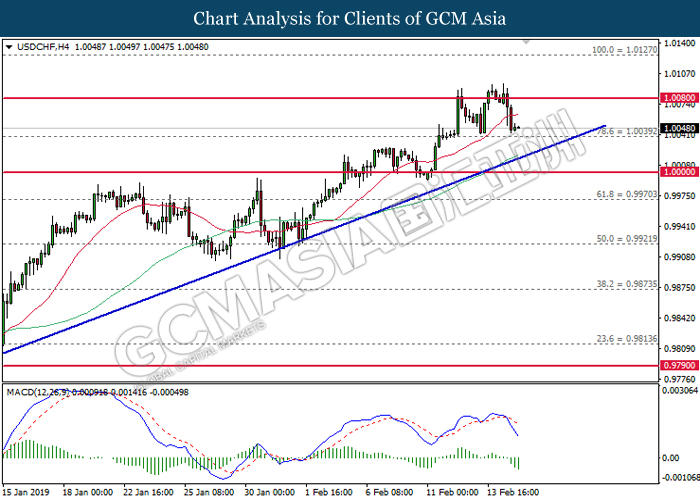Click the chart title banner text
This screenshot has width=700, height=500.
(350, 18)
